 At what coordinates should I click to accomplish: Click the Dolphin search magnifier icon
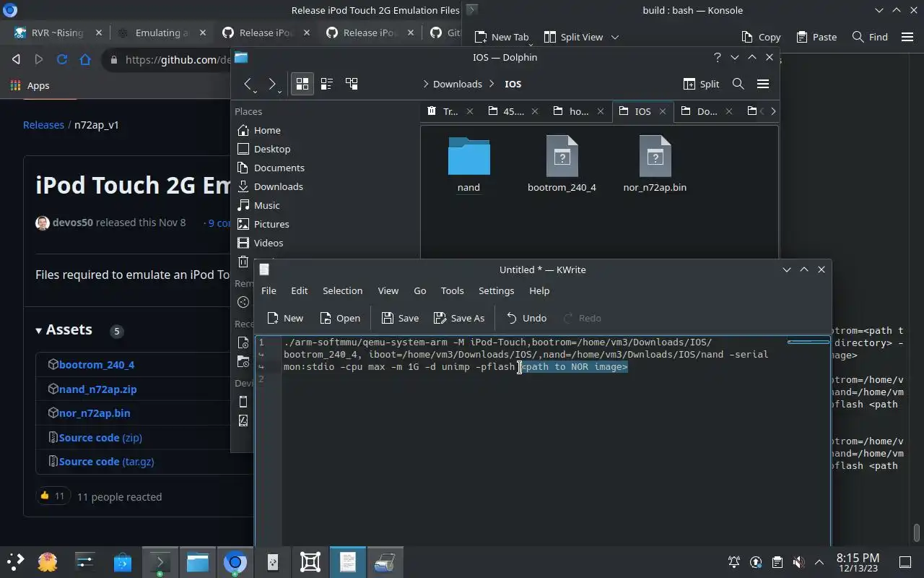[738, 84]
